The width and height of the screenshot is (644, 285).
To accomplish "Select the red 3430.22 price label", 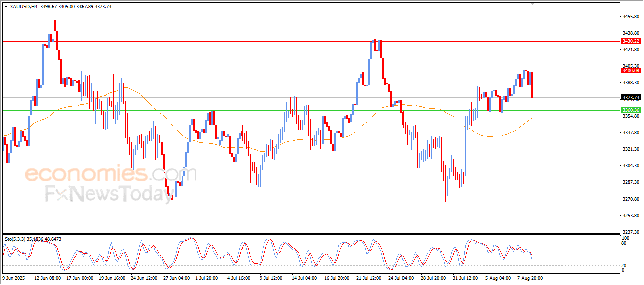I will (x=630, y=41).
